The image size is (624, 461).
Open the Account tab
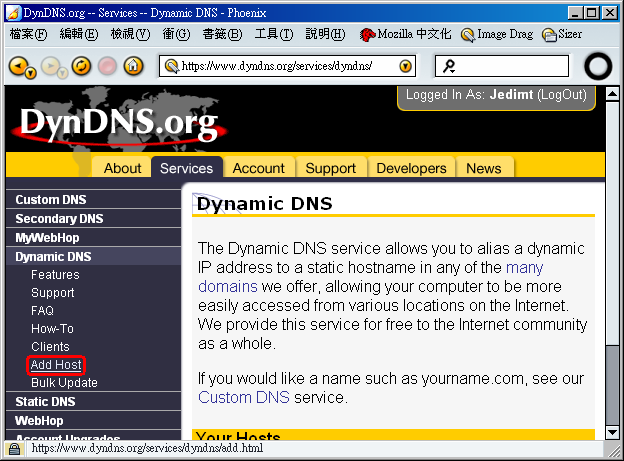(x=259, y=168)
